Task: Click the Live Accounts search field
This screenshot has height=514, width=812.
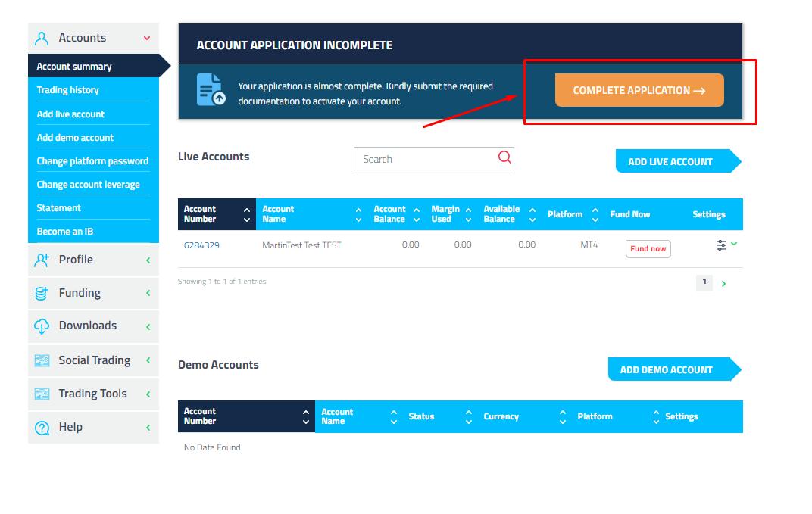Action: tap(424, 159)
